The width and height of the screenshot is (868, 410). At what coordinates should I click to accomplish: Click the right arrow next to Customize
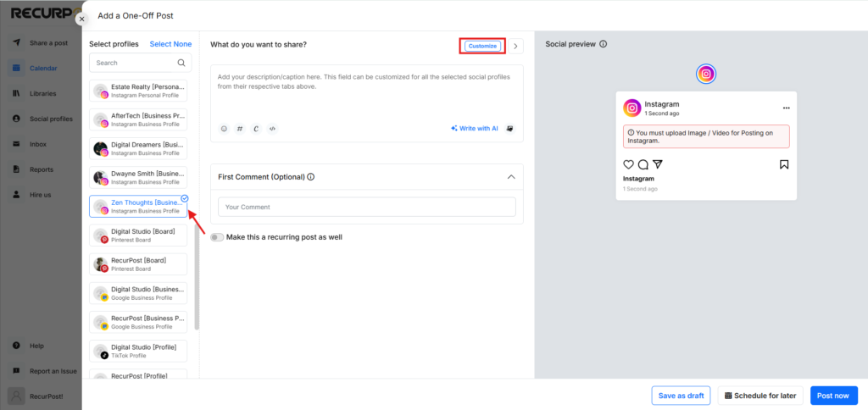tap(516, 46)
